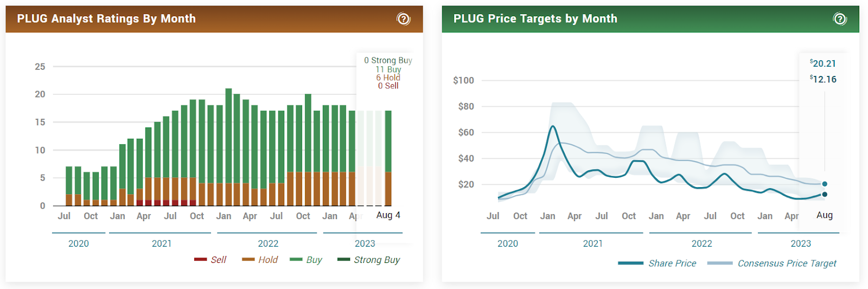Click the $60 axis label
This screenshot has height=289, width=868.
tap(466, 132)
